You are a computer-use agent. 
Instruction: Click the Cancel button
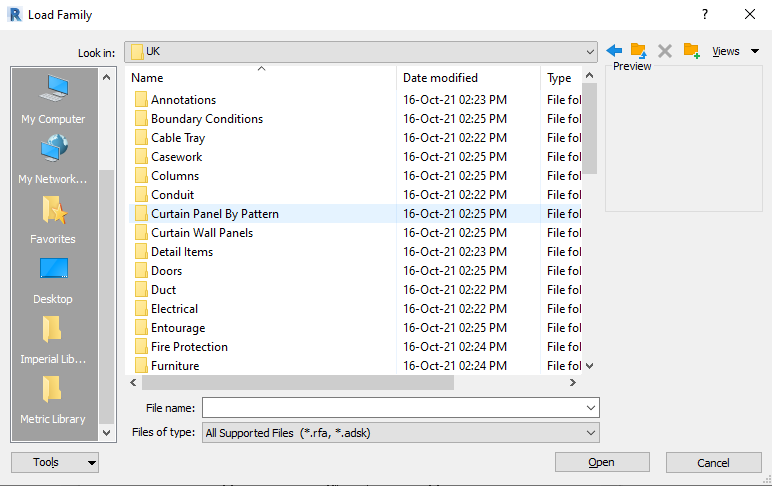pos(713,462)
